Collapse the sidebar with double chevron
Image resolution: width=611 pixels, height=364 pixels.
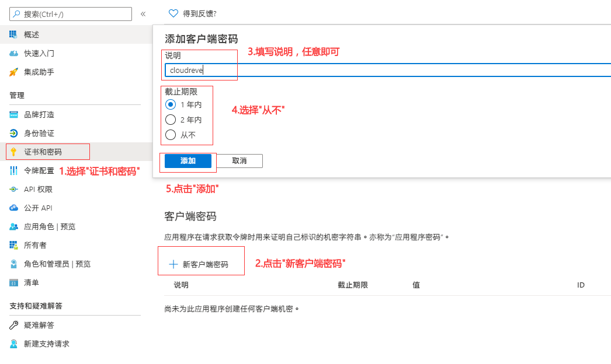point(143,13)
